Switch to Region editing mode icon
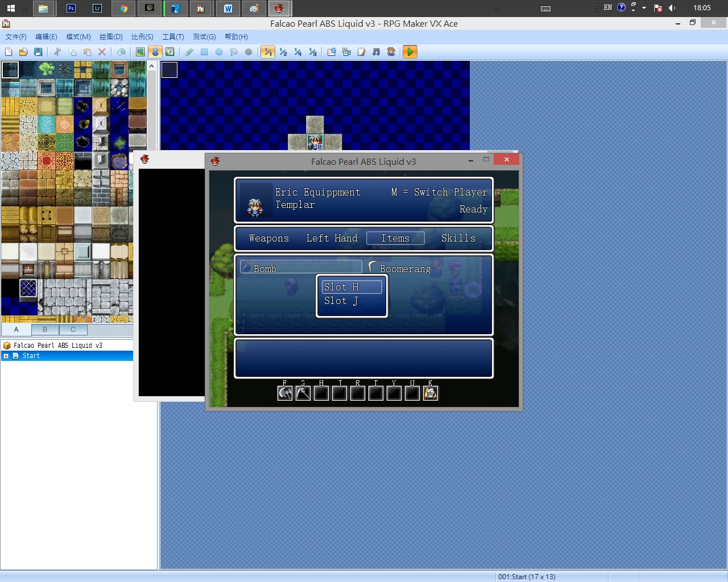Viewport: 728px width, 582px height. (x=169, y=52)
